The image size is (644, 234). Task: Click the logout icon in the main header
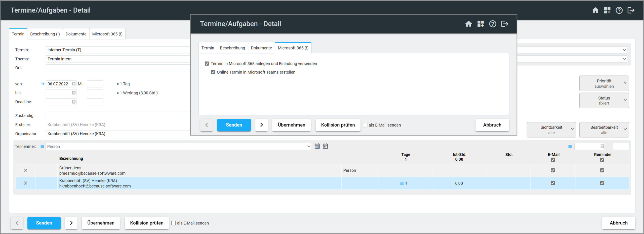631,10
